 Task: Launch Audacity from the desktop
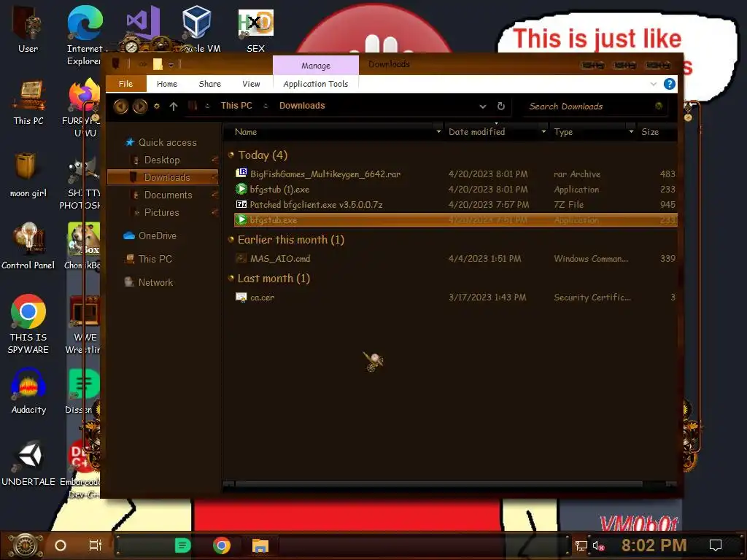(28, 391)
